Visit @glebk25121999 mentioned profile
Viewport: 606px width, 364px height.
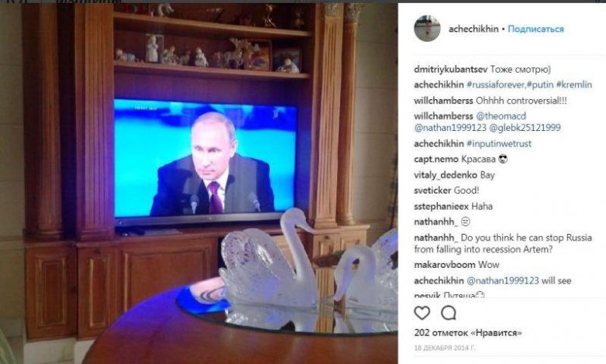pyautogui.click(x=525, y=128)
